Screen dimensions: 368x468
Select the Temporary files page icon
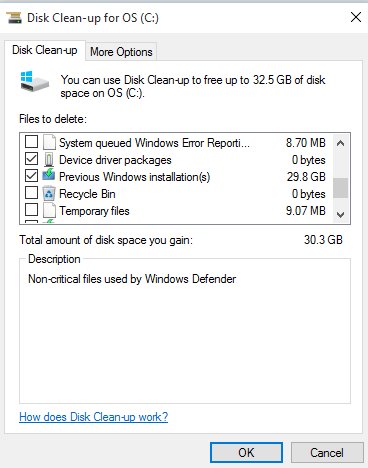(49, 210)
